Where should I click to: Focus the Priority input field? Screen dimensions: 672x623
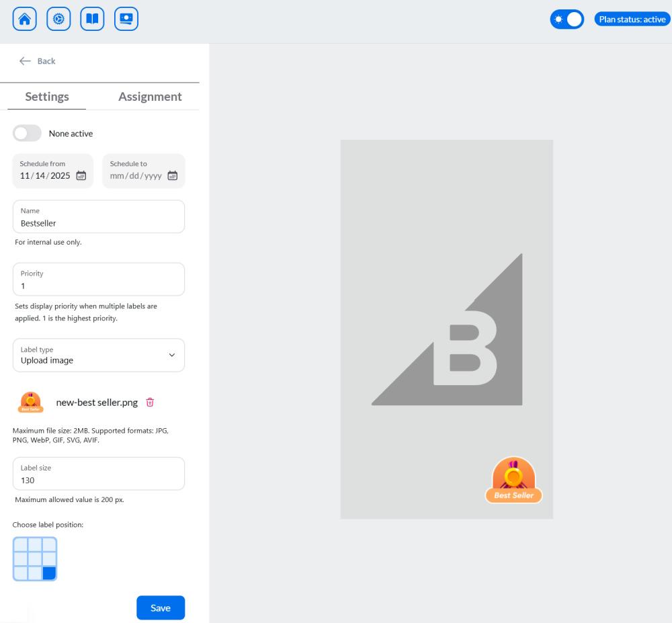pyautogui.click(x=99, y=285)
